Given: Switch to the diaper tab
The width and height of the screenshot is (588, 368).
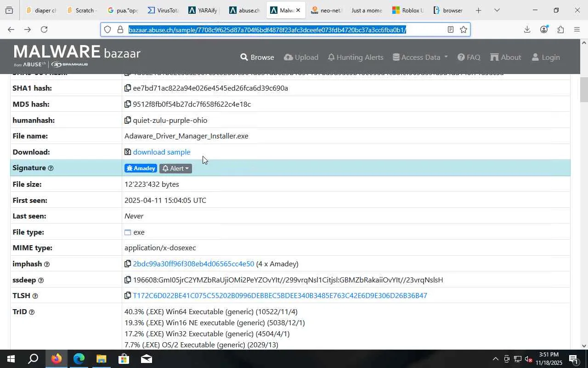Looking at the screenshot, I should (x=41, y=10).
